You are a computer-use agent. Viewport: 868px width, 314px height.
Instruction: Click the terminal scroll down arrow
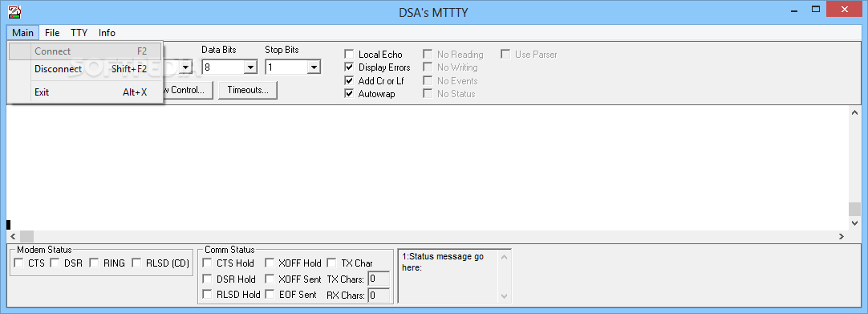[854, 222]
